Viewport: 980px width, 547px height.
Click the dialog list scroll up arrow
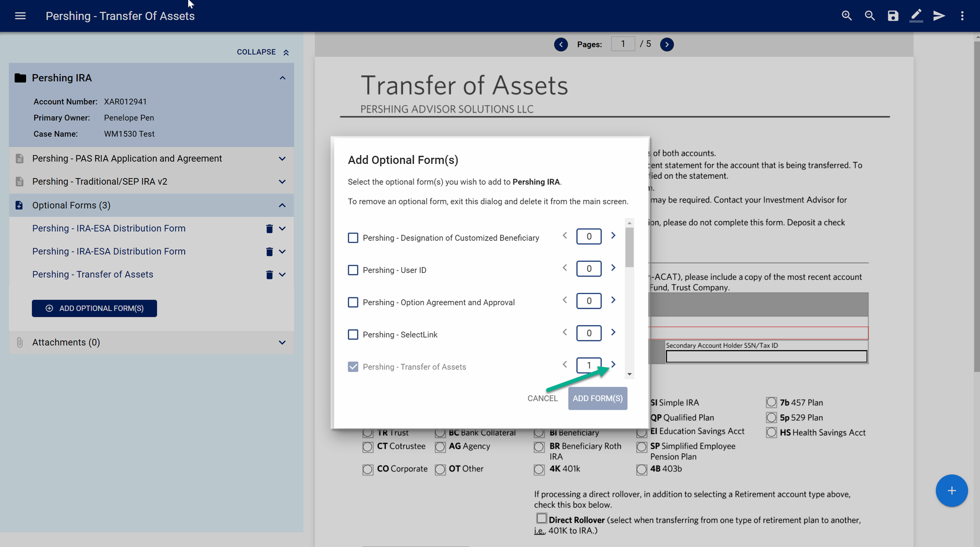(630, 223)
